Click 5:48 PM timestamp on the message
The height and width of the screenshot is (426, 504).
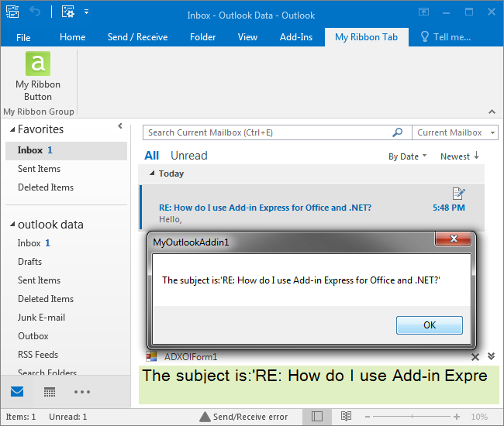(x=449, y=208)
